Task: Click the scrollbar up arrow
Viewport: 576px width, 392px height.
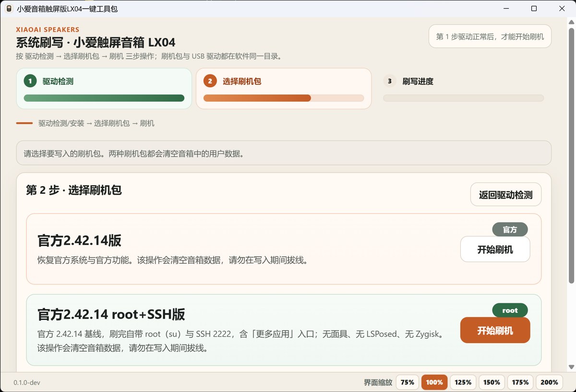Action: (571, 22)
